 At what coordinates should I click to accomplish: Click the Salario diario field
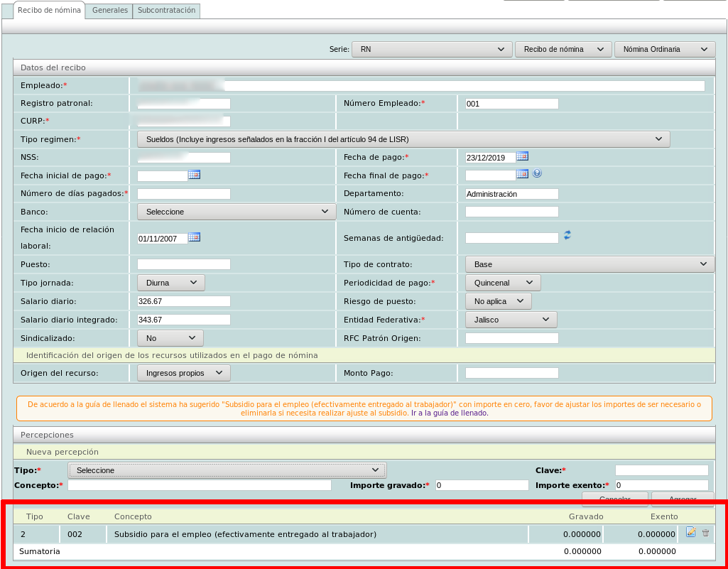pos(184,301)
